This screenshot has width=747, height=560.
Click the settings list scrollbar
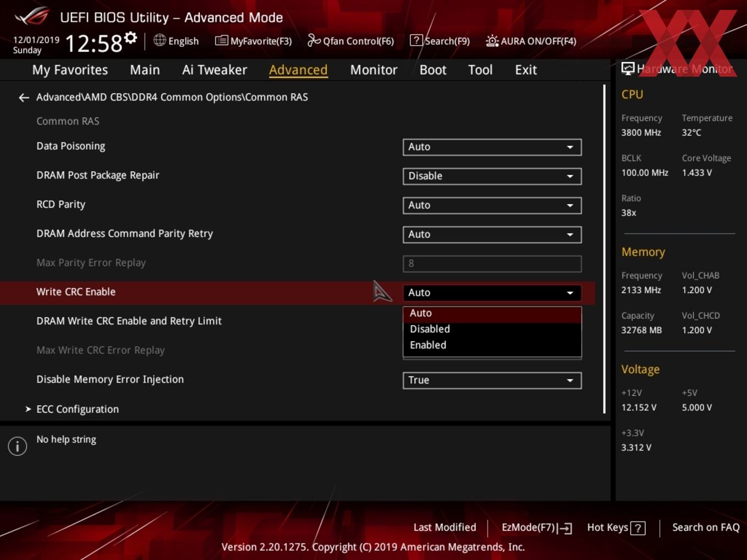click(605, 249)
